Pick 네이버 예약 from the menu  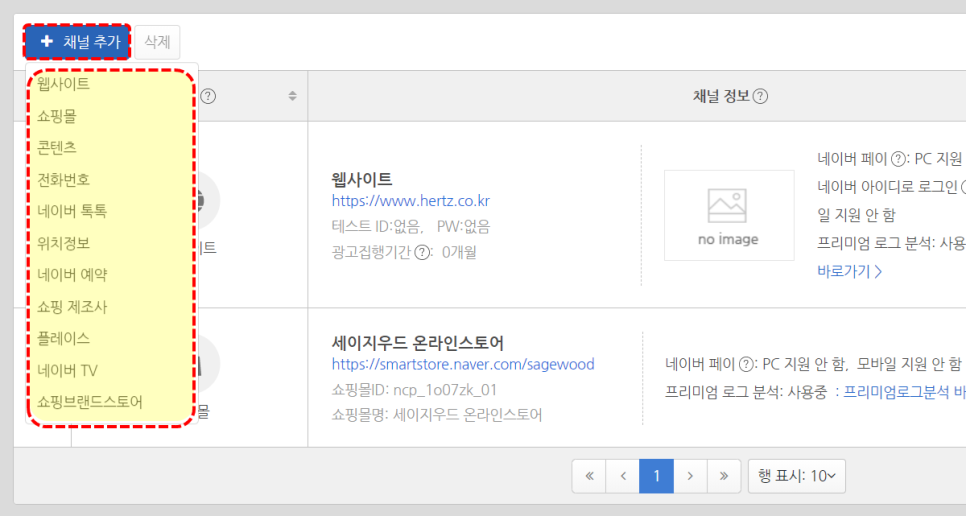click(72, 275)
